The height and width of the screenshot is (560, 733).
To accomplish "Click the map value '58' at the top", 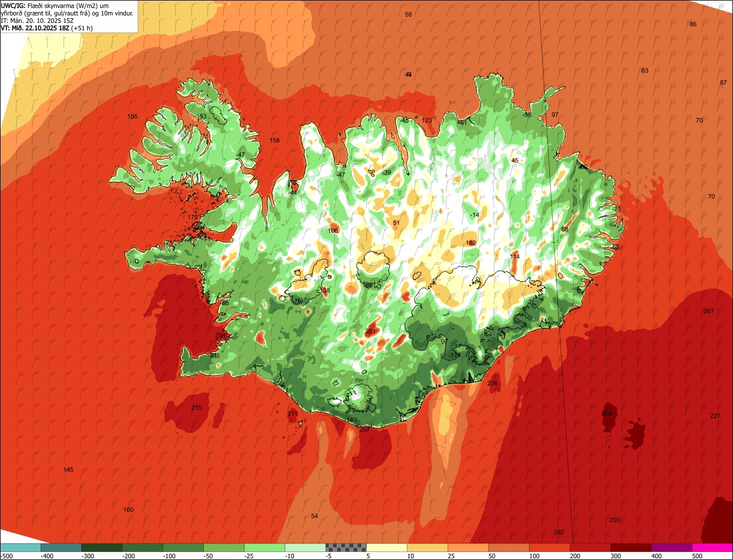I will pyautogui.click(x=408, y=14).
